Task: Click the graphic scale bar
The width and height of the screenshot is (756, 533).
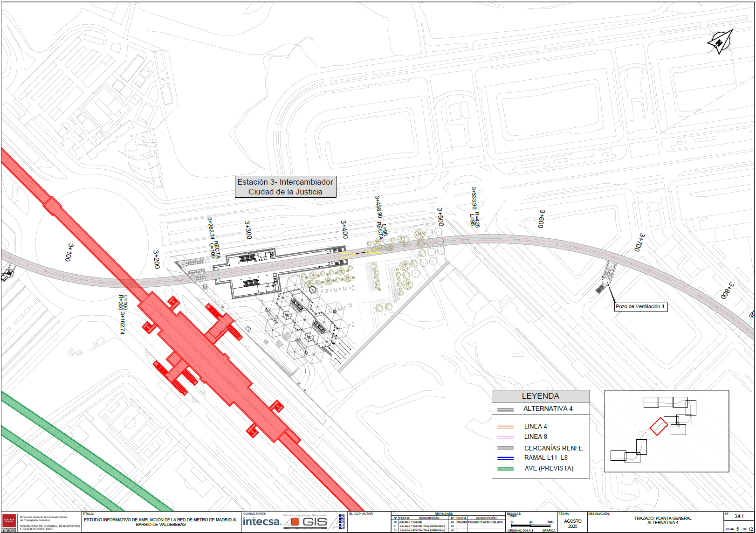Action: pyautogui.click(x=531, y=526)
